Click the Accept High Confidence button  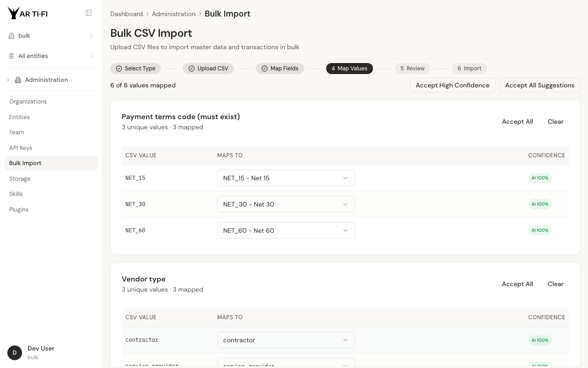point(452,85)
